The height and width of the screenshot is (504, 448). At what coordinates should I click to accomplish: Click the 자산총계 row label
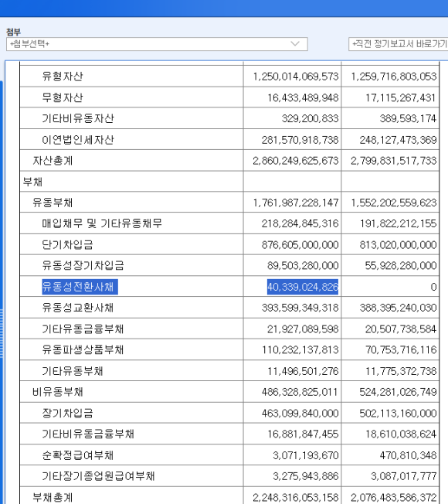pos(53,160)
